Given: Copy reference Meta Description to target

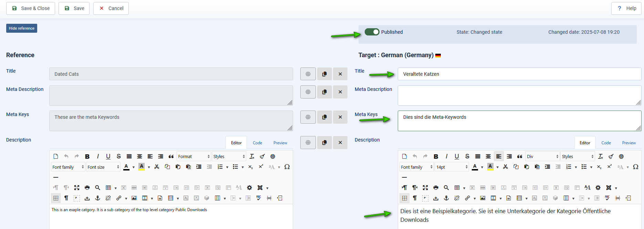Looking at the screenshot, I should pyautogui.click(x=324, y=92).
